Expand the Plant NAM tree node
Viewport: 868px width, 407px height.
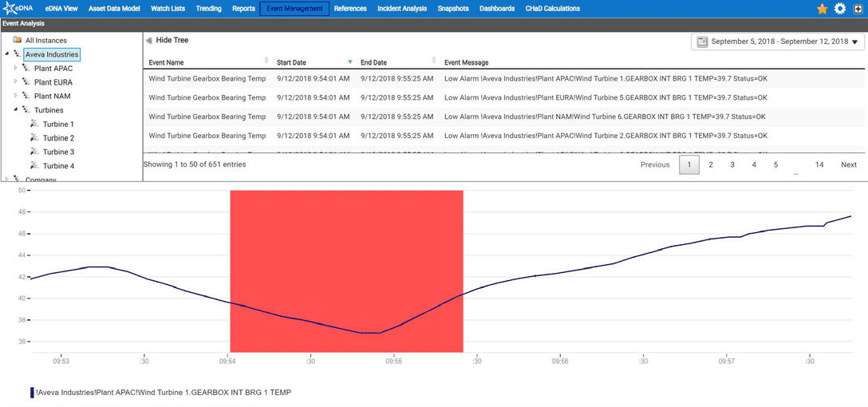[15, 97]
